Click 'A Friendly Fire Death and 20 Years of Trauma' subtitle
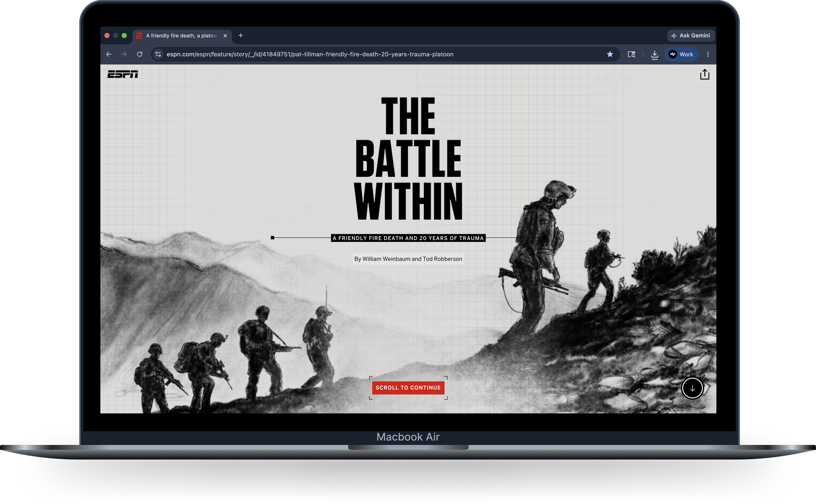816x504 pixels. (x=408, y=238)
